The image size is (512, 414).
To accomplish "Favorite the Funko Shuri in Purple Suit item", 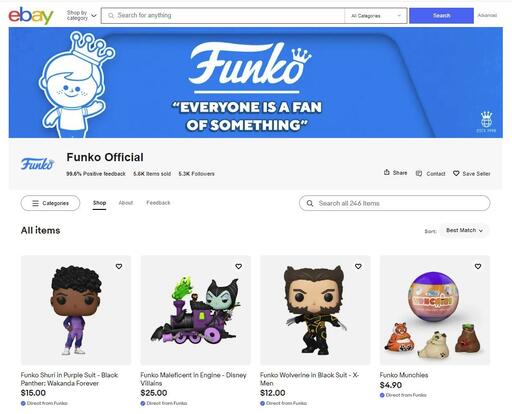I will [119, 266].
